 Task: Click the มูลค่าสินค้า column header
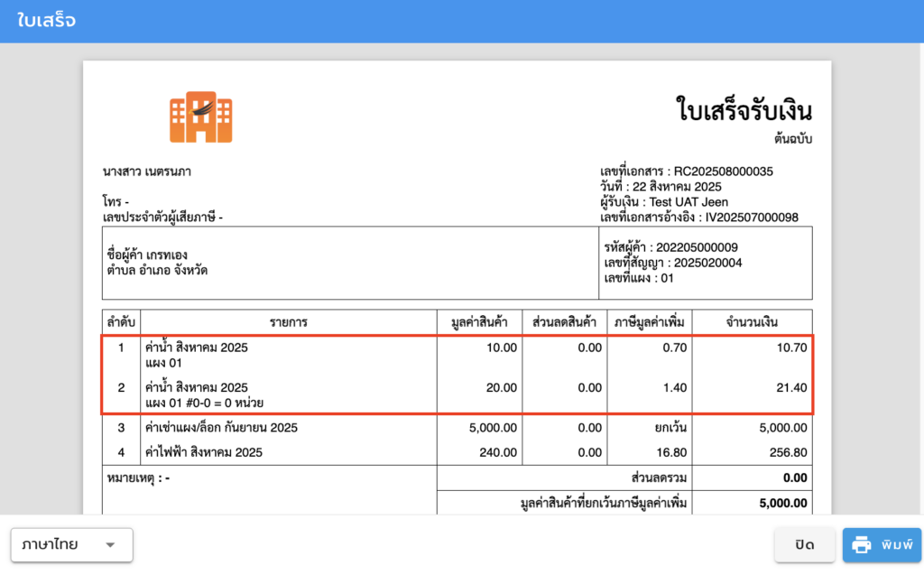click(479, 322)
